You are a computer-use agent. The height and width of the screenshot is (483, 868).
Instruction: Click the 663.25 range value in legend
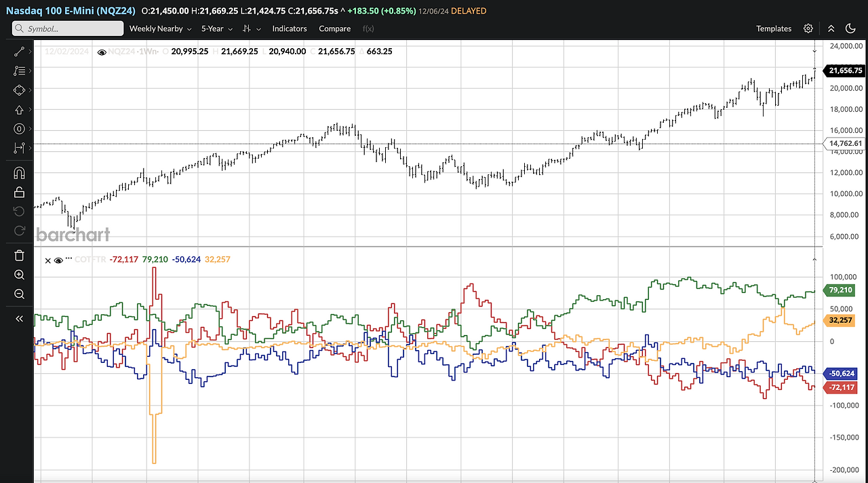tap(379, 52)
